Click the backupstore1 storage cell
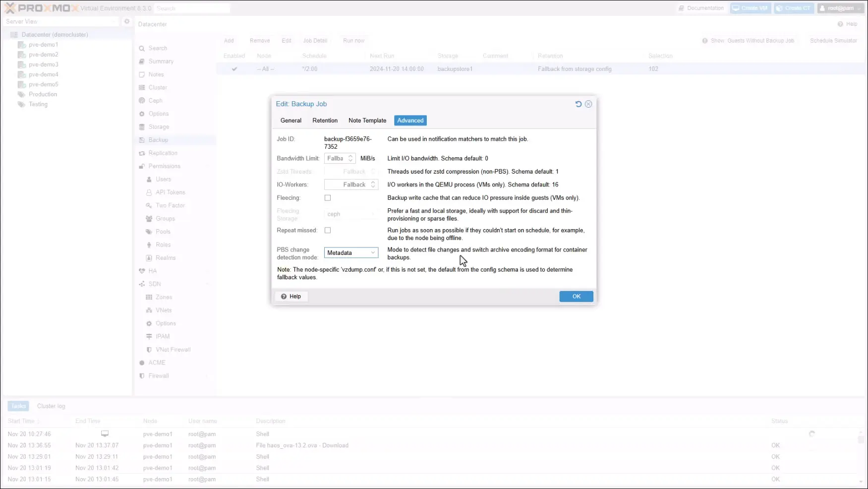 pyautogui.click(x=455, y=69)
